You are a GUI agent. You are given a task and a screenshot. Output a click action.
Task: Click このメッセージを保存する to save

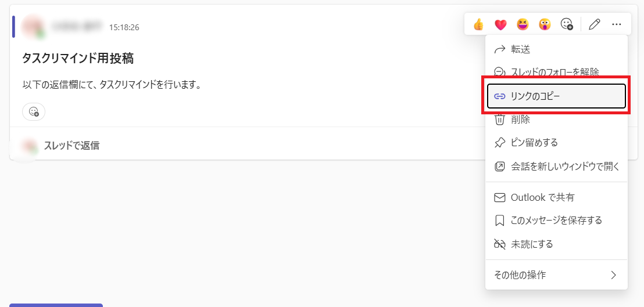coord(556,221)
